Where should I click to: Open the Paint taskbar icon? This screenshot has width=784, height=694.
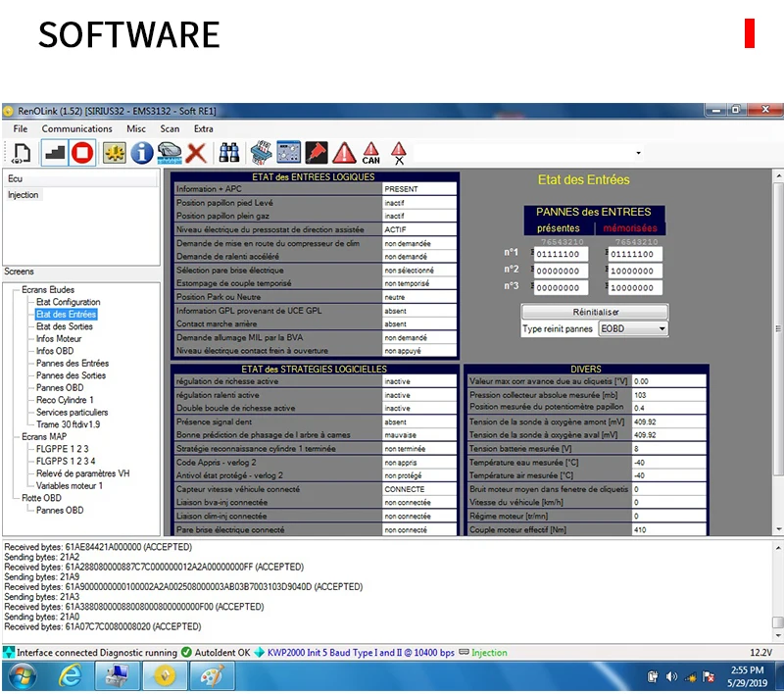click(212, 677)
